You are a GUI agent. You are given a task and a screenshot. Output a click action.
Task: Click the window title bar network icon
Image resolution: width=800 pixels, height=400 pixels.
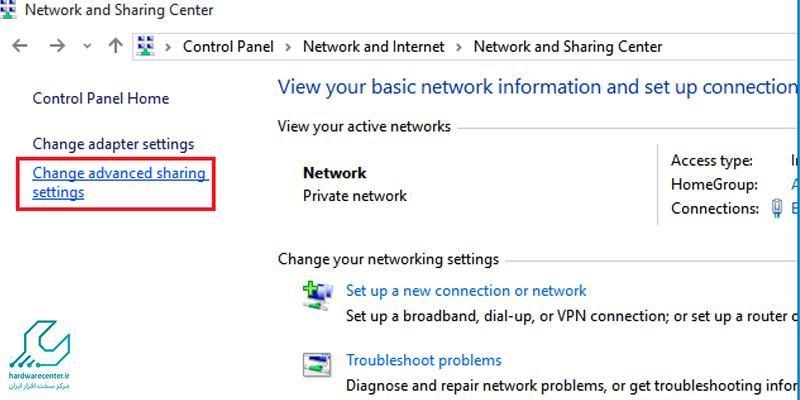tap(8, 9)
